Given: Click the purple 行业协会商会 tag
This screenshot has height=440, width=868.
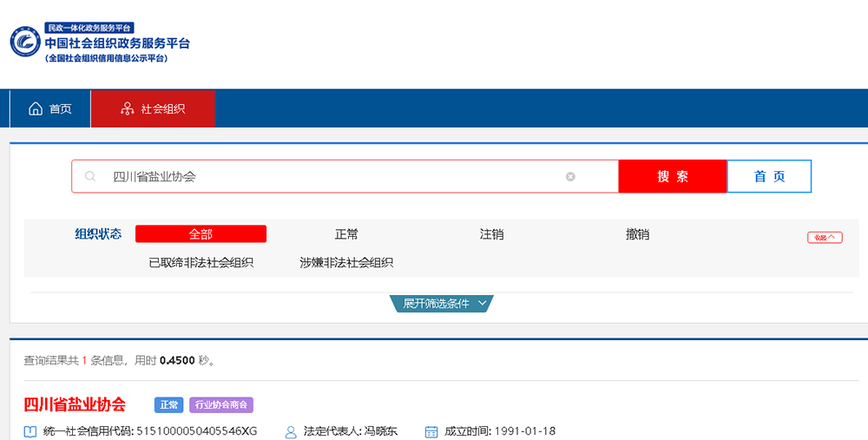Looking at the screenshot, I should [x=221, y=405].
